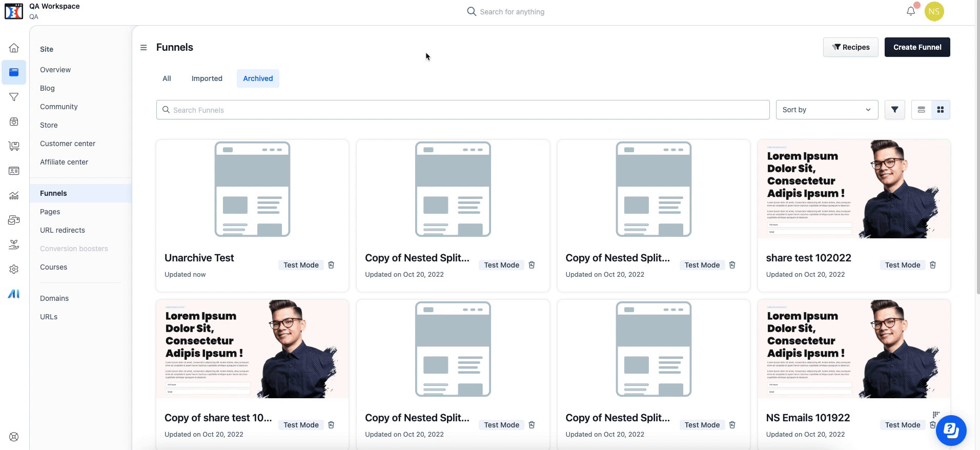The width and height of the screenshot is (980, 450).
Task: Open the Recipes button
Action: point(850,47)
